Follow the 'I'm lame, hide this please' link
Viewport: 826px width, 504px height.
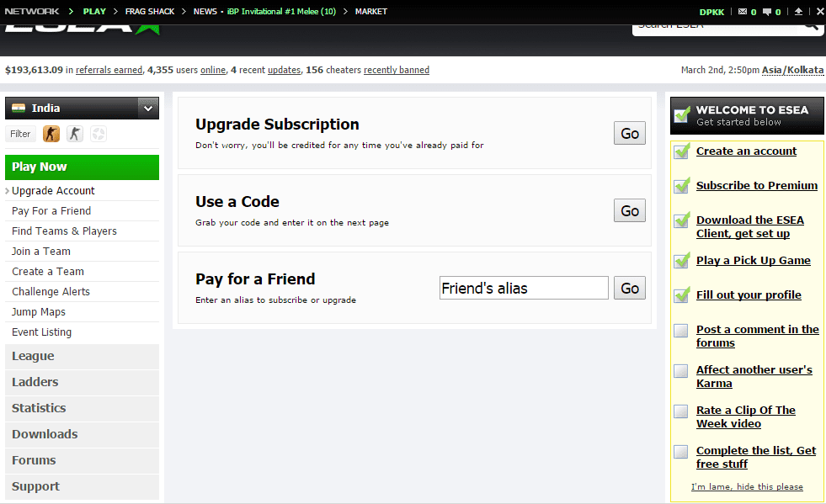747,486
